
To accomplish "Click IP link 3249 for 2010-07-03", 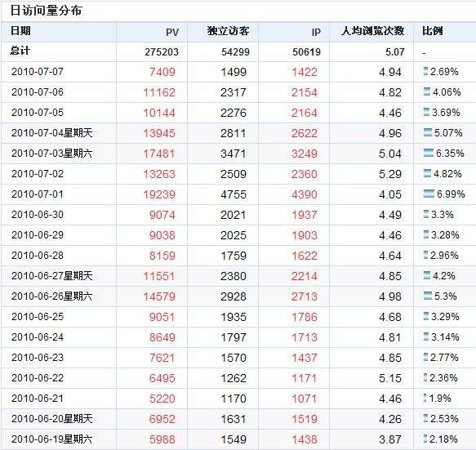I will coord(305,154).
